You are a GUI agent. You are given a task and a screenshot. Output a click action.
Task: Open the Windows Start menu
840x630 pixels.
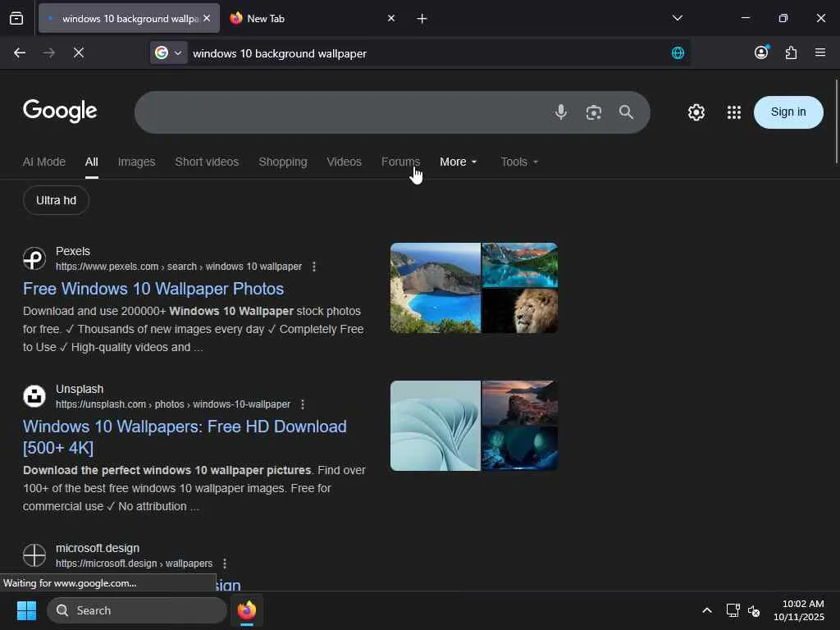pyautogui.click(x=26, y=610)
